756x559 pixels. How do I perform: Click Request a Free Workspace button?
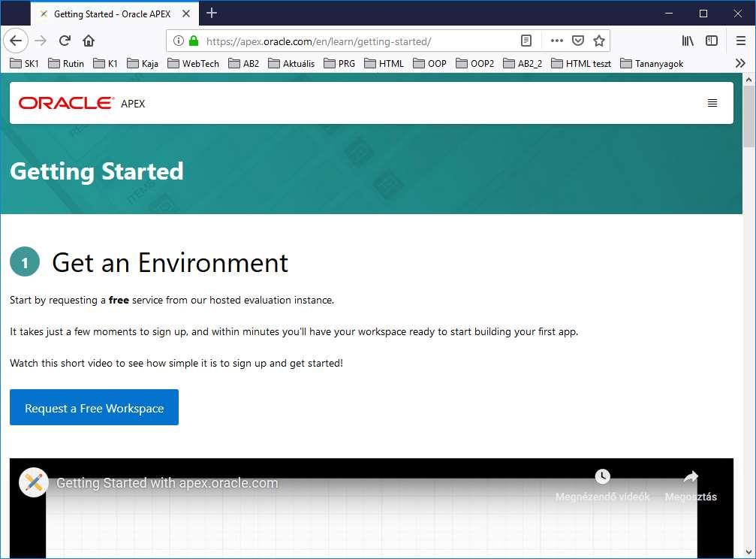tap(94, 407)
